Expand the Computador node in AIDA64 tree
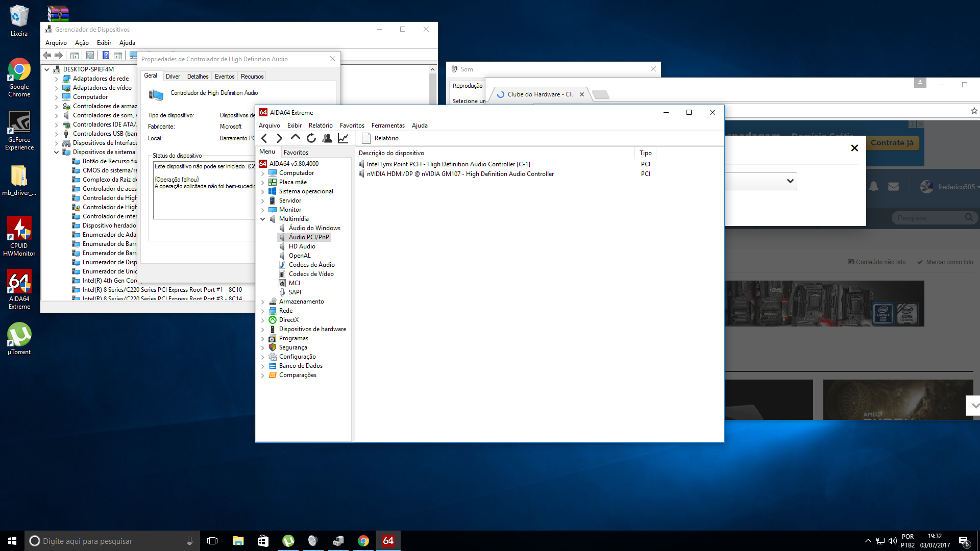 [x=263, y=173]
